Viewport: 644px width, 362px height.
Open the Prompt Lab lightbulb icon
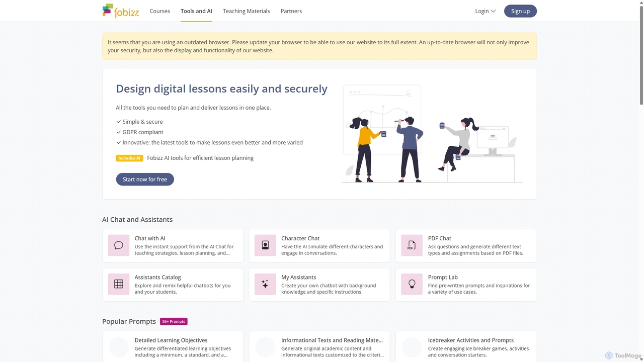pyautogui.click(x=412, y=284)
